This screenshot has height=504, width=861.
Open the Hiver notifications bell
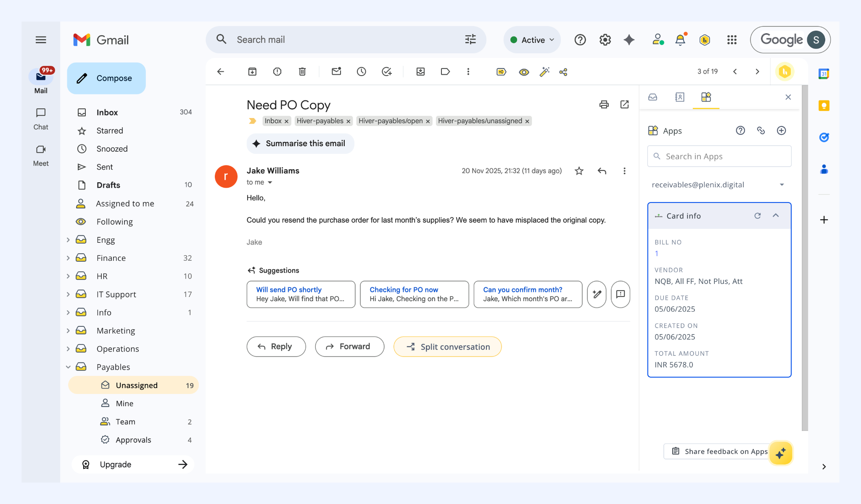680,40
